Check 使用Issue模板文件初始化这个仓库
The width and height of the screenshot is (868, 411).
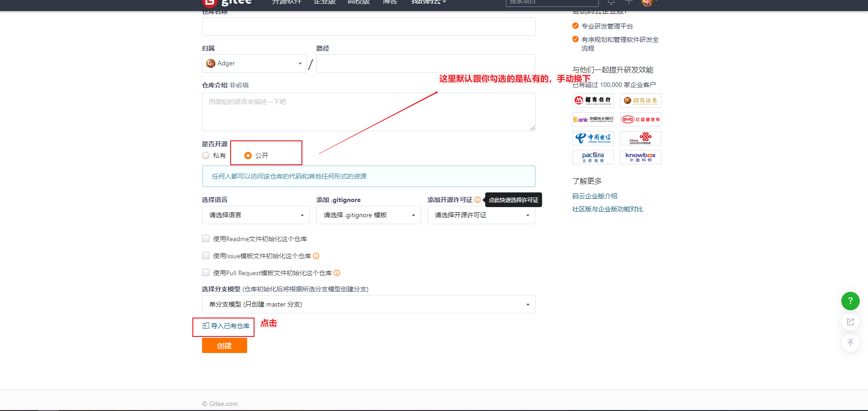pos(206,255)
